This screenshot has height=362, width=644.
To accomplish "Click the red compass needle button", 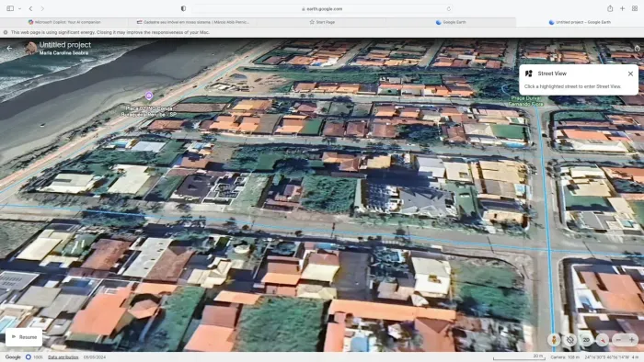I will pyautogui.click(x=603, y=339).
